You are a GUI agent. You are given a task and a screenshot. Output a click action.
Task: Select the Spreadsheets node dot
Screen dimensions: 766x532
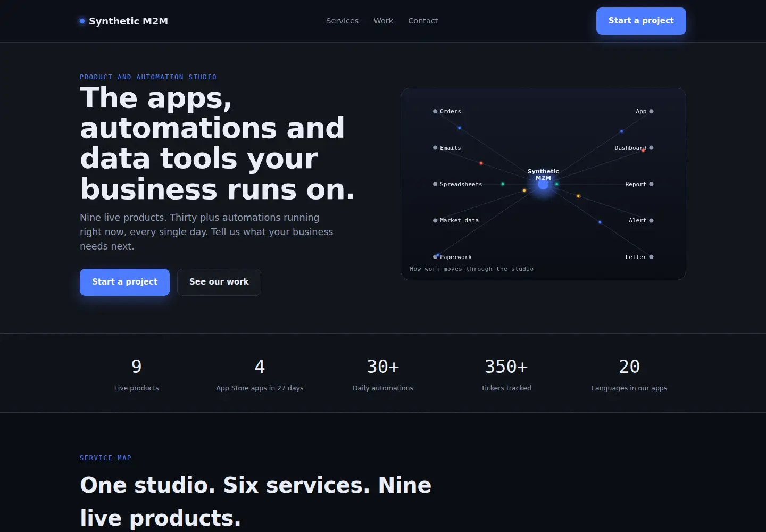[435, 184]
